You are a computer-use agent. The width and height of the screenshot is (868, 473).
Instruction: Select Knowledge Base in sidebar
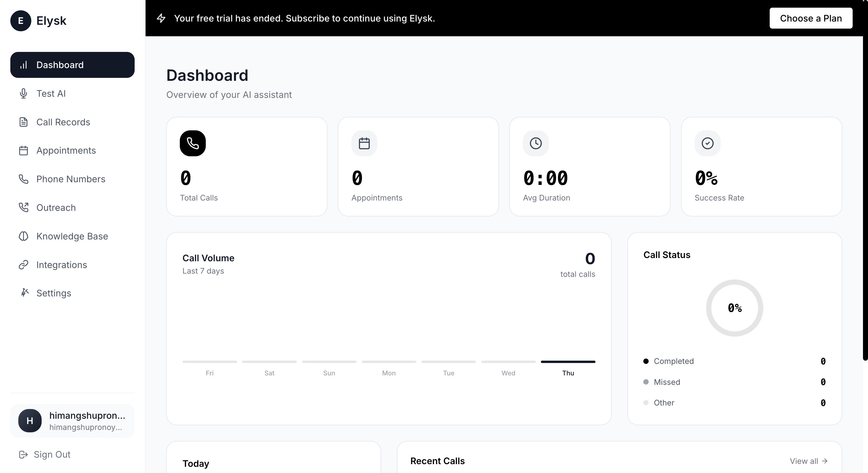tap(72, 236)
